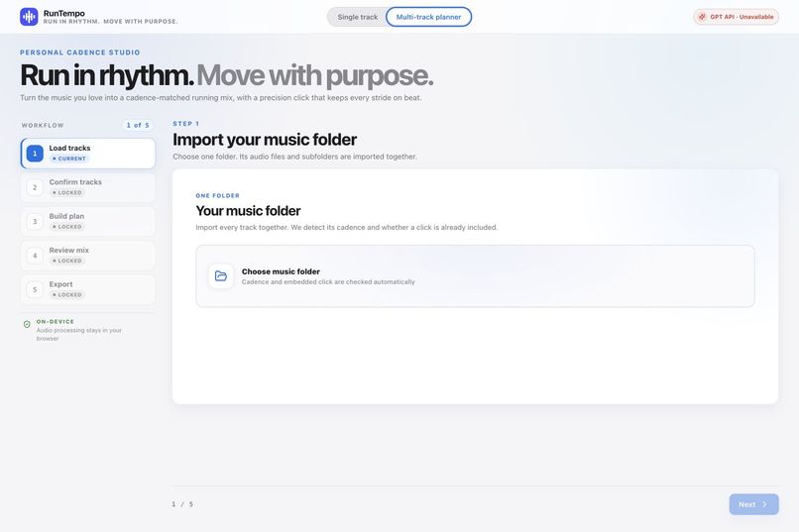Open the Export workflow step
This screenshot has width=799, height=532.
coord(88,289)
